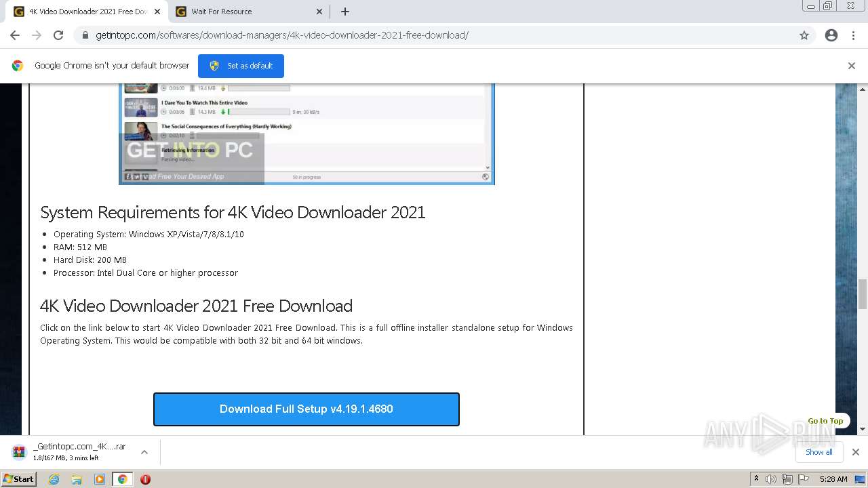
Task: Click the Operating System requirement line
Action: [x=149, y=234]
